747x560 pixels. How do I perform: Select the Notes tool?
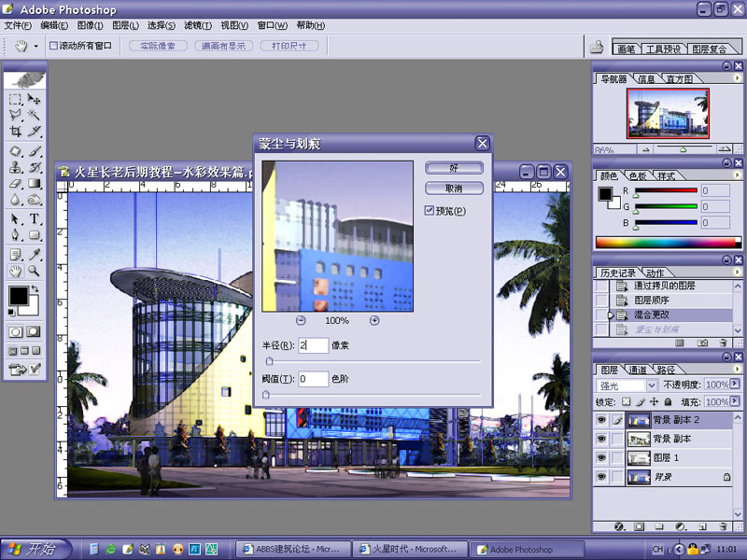[15, 255]
